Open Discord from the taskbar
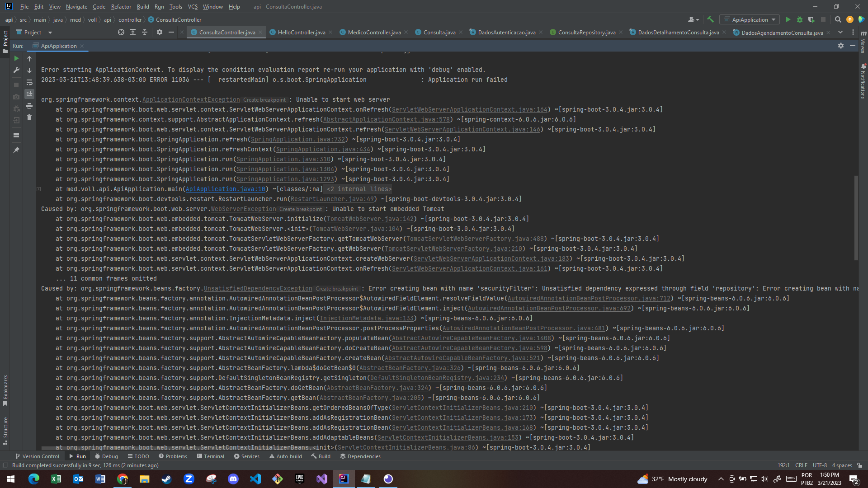Image resolution: width=868 pixels, height=488 pixels. point(233,479)
